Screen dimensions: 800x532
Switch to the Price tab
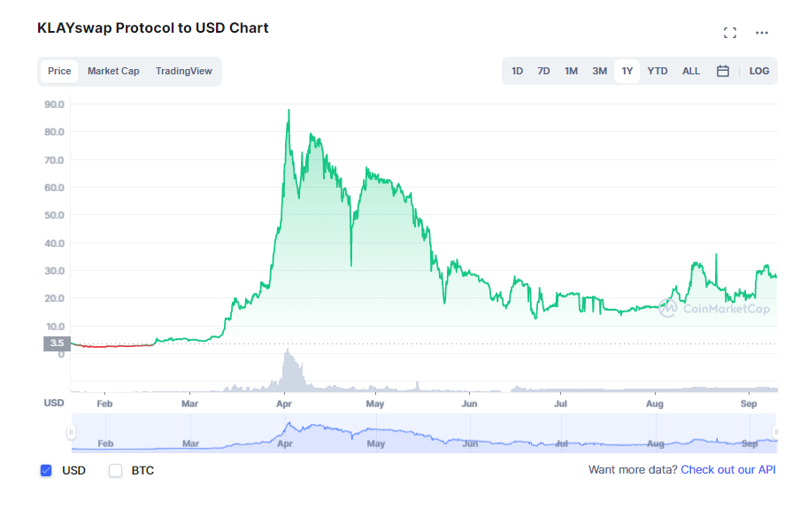coord(59,71)
